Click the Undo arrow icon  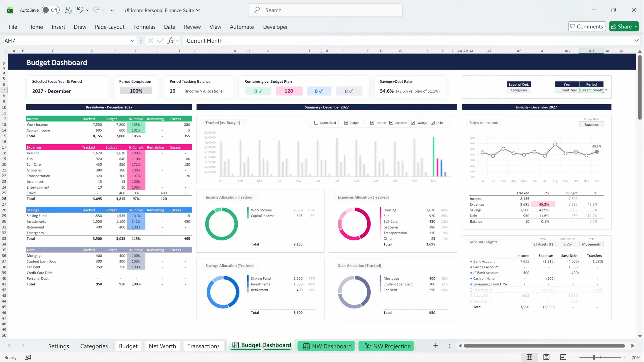80,10
